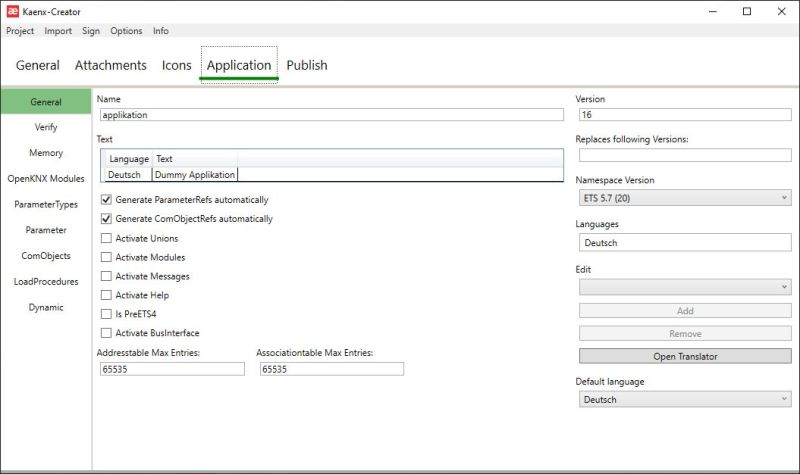Viewport: 800px width, 474px height.
Task: Open the Sign menu
Action: [91, 31]
